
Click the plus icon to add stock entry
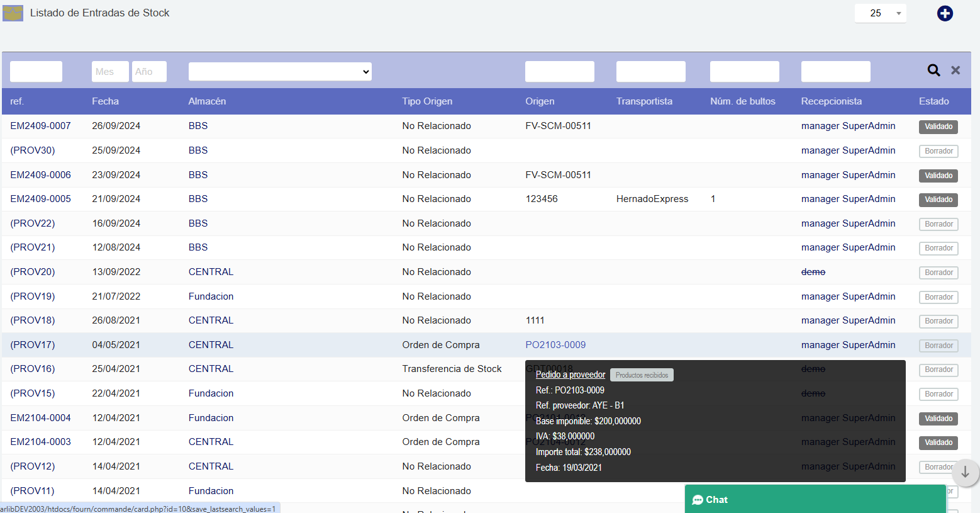coord(945,13)
